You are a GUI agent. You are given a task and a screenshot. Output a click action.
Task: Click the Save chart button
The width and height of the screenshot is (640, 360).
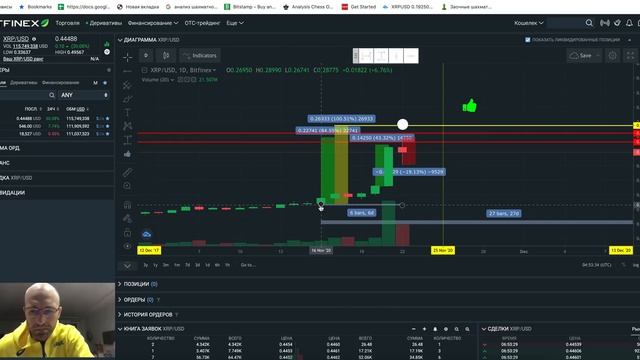coord(581,56)
